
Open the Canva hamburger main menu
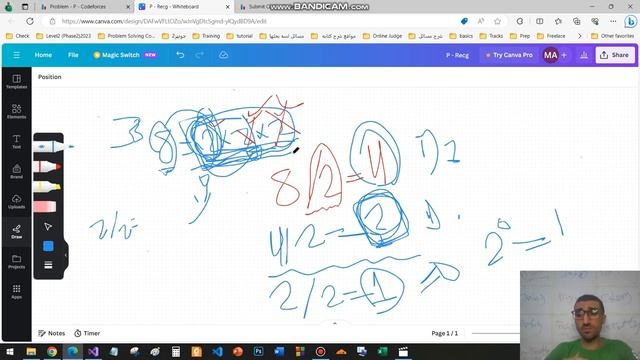coord(16,55)
